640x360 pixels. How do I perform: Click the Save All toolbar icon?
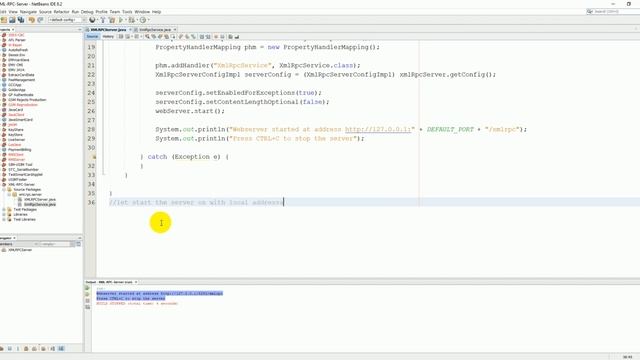click(21, 20)
